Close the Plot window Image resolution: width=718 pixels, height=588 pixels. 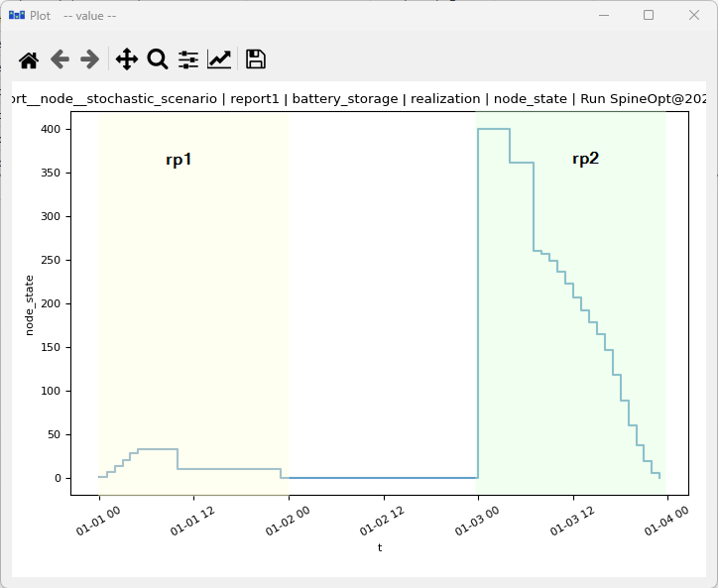(x=694, y=15)
